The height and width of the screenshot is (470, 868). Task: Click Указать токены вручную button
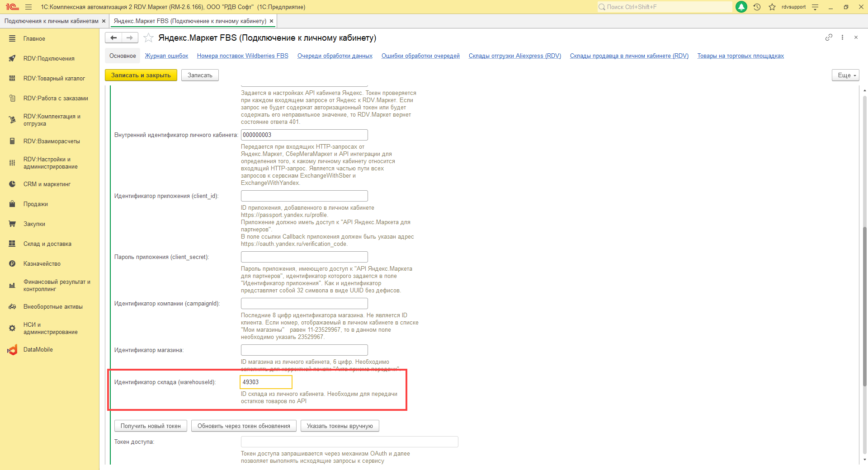(x=340, y=426)
